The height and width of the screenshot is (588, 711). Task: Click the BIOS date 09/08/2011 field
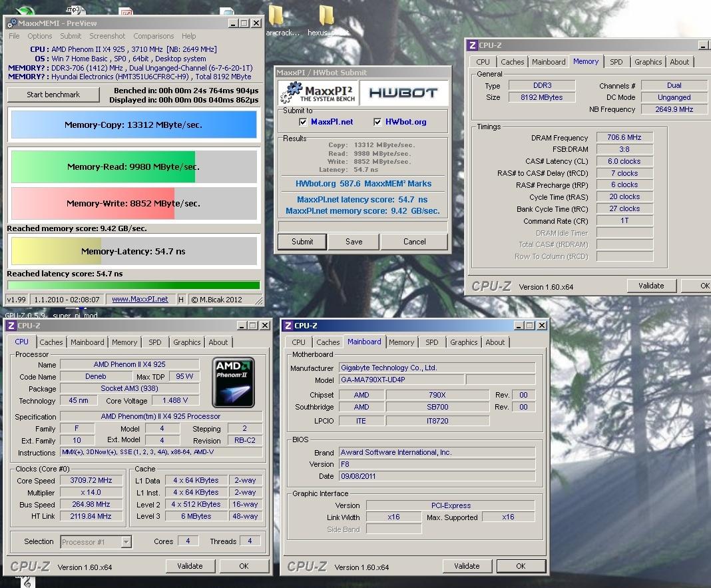437,476
